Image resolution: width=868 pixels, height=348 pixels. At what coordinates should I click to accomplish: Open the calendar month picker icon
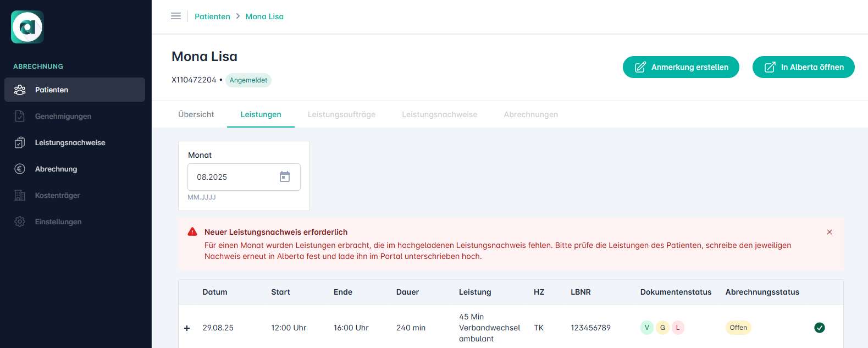(285, 177)
